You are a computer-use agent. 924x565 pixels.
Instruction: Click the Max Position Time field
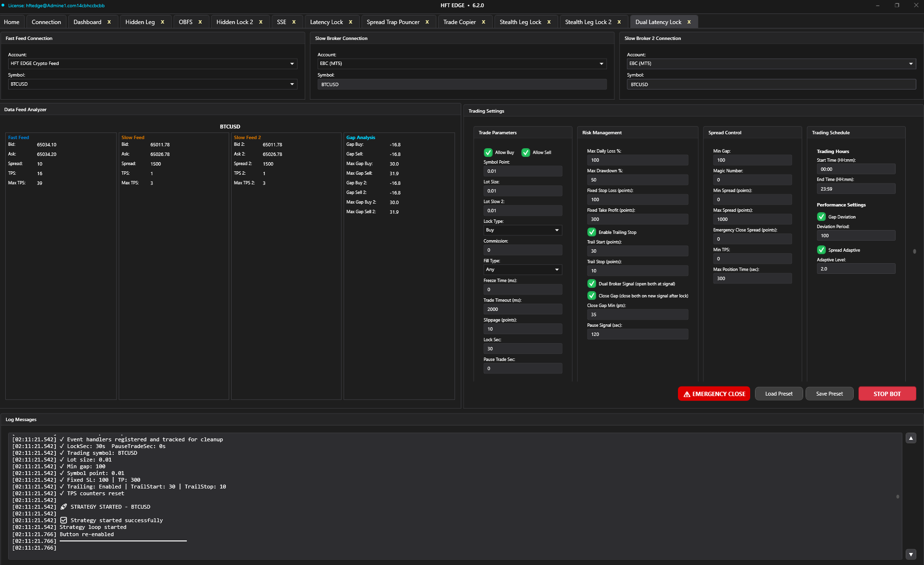click(x=752, y=279)
